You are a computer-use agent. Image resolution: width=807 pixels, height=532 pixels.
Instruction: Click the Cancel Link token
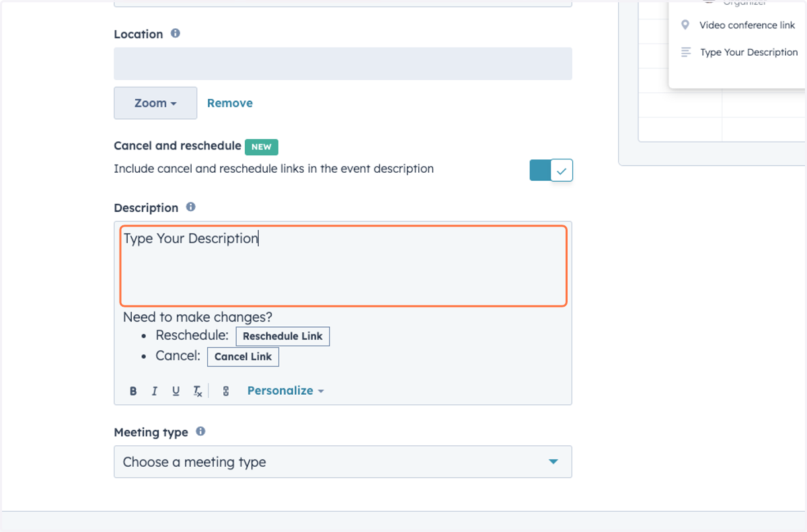coord(243,356)
